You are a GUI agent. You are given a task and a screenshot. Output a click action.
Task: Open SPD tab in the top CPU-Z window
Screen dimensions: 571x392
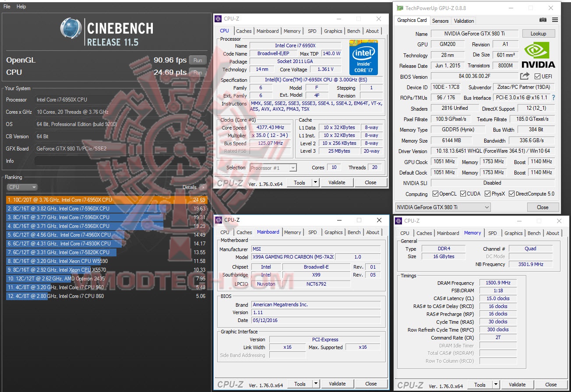312,31
